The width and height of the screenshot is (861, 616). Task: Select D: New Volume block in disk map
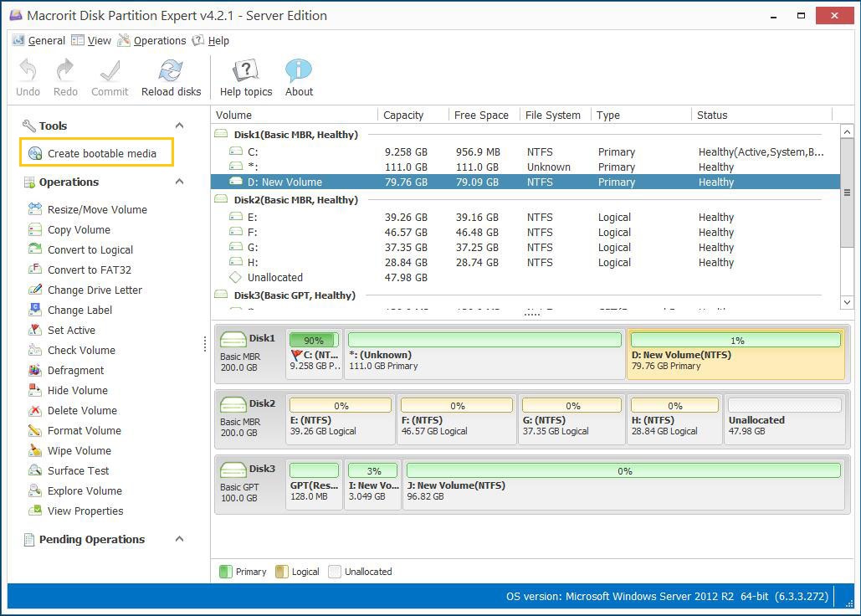[735, 354]
